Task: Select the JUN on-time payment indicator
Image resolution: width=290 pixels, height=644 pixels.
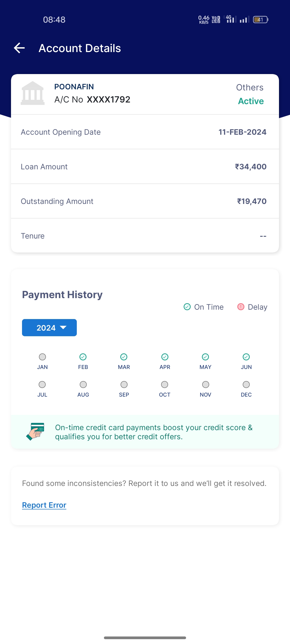Action: [x=246, y=357]
